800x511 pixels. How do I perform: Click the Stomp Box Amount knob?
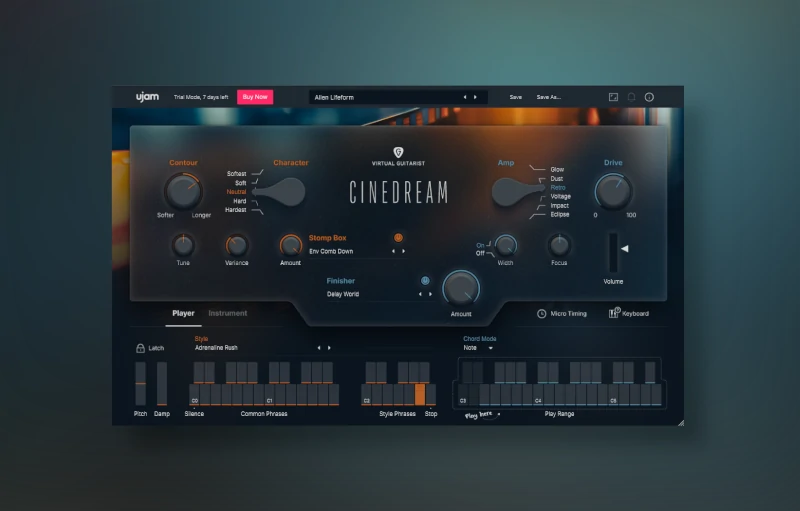pos(290,245)
